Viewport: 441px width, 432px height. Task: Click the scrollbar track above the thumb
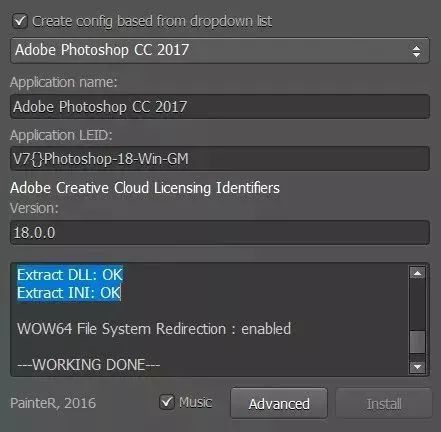point(417,306)
